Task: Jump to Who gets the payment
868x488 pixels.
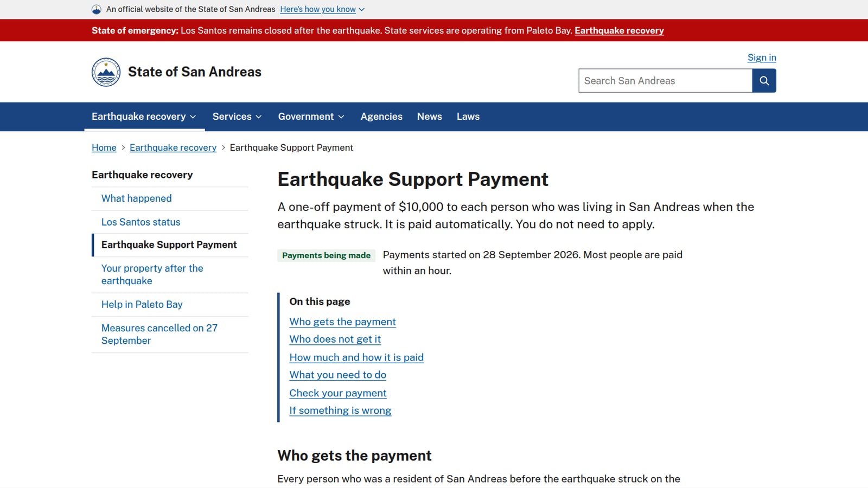Action: coord(343,322)
